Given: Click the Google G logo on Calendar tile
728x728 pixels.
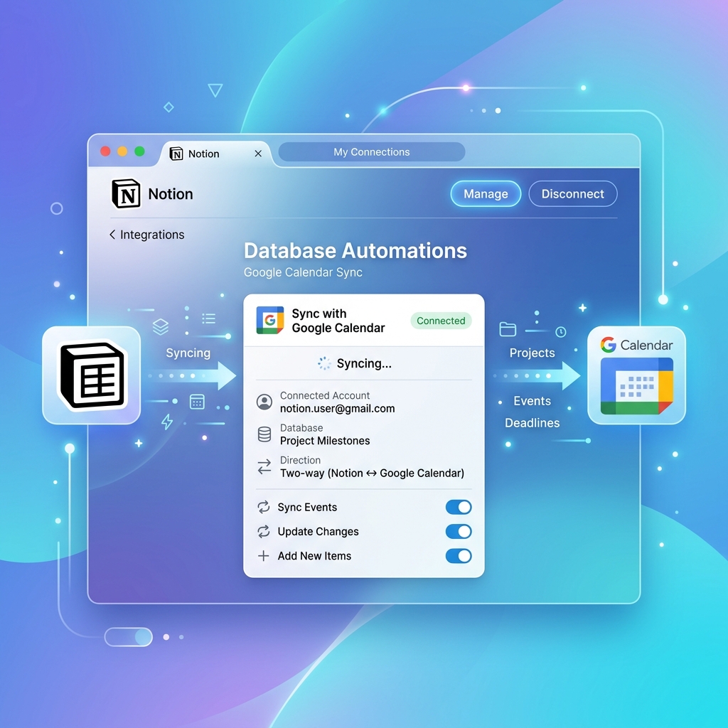Looking at the screenshot, I should click(x=609, y=345).
